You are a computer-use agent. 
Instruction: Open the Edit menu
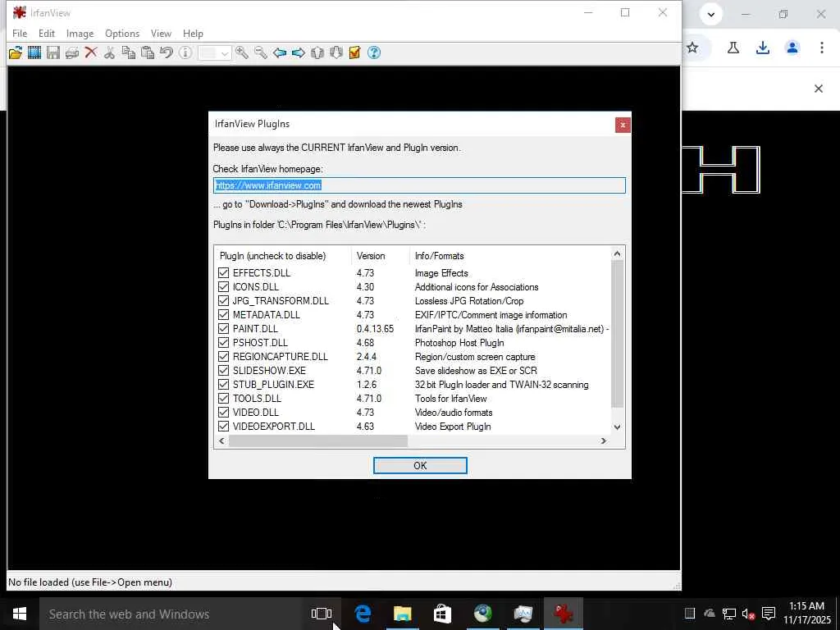pos(47,33)
